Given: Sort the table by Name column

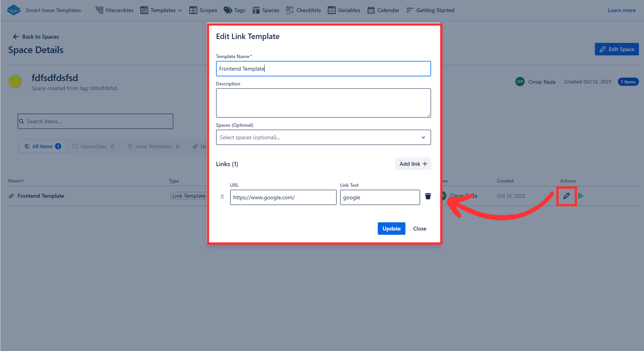Looking at the screenshot, I should pyautogui.click(x=16, y=181).
